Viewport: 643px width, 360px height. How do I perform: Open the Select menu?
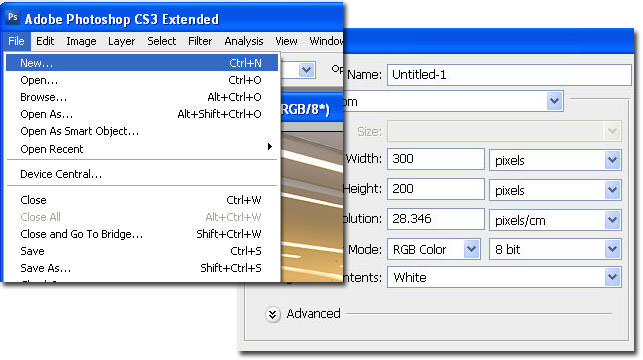(162, 41)
